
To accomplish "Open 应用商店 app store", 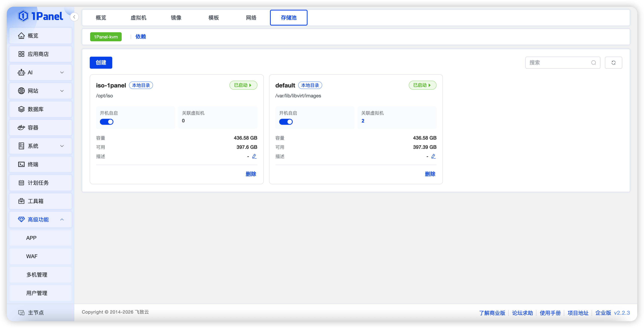I will (41, 54).
